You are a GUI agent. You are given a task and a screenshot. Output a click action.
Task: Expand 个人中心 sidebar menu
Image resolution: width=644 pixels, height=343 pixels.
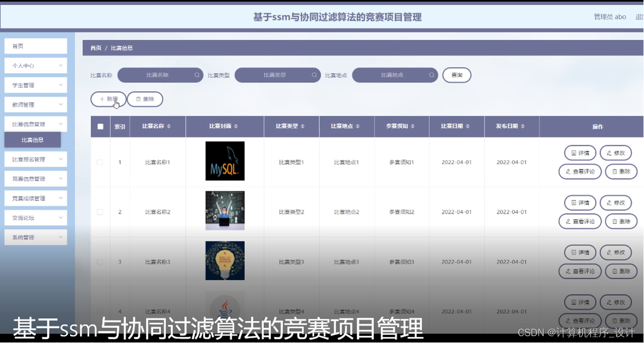click(36, 66)
